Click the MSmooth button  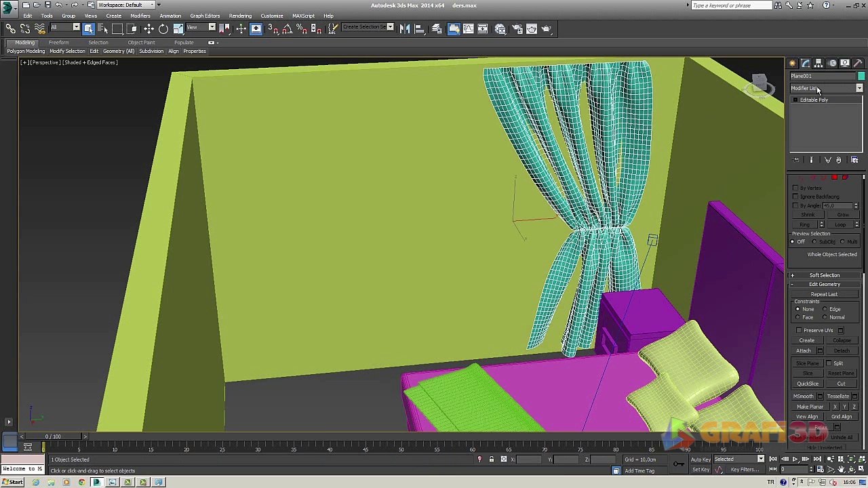pos(804,396)
